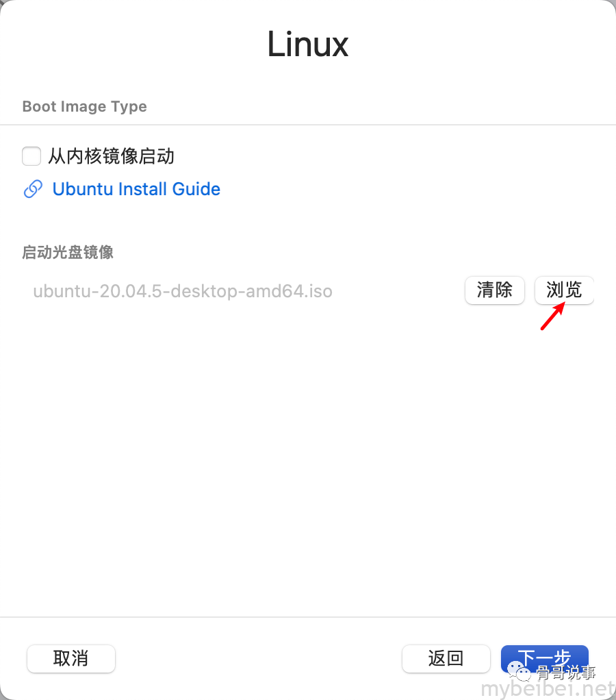The height and width of the screenshot is (700, 616).
Task: Click the 骨哥说事 watermark text
Action: point(566,673)
